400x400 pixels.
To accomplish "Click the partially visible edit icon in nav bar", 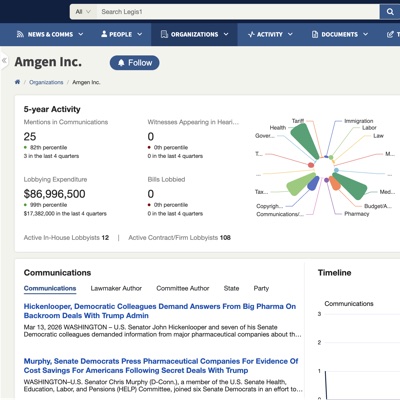I will tap(390, 34).
